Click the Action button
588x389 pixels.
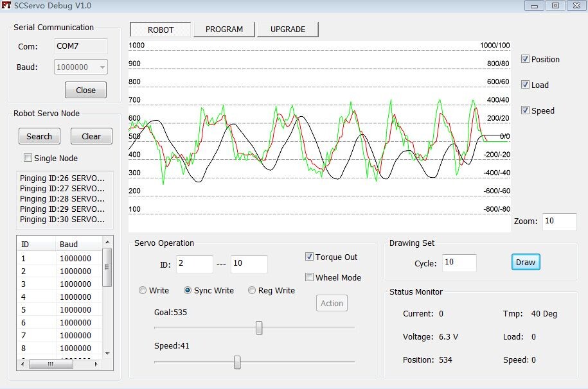coord(332,303)
